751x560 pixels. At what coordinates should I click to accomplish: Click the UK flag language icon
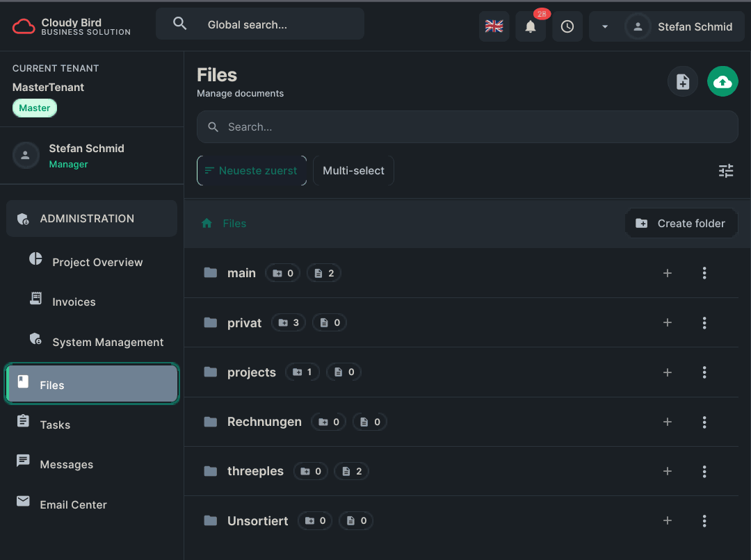pos(494,26)
